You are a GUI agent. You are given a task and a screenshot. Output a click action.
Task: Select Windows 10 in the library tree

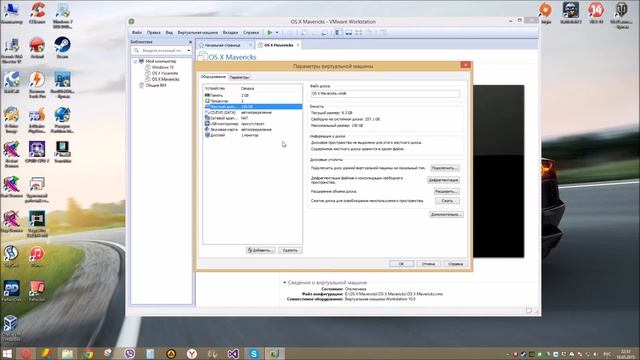162,67
